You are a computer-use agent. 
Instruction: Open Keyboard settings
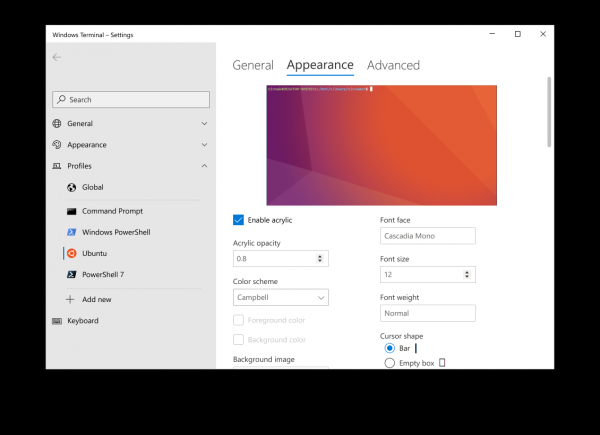pos(82,321)
